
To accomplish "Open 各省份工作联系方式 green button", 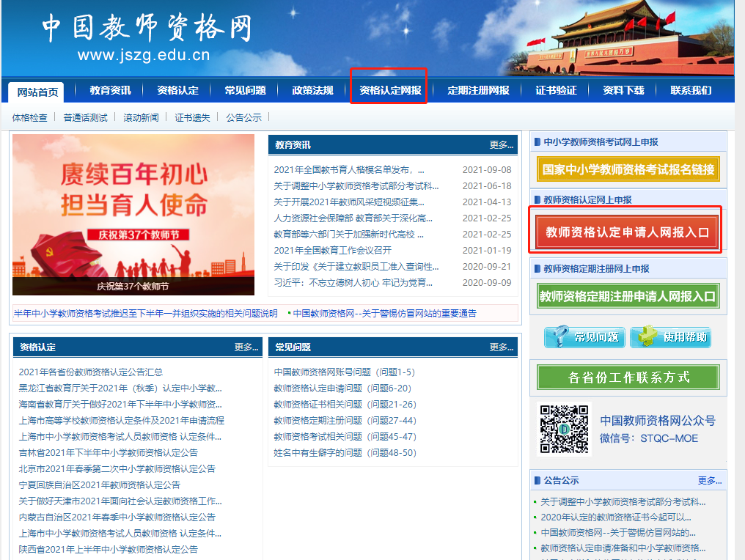I will coord(628,377).
